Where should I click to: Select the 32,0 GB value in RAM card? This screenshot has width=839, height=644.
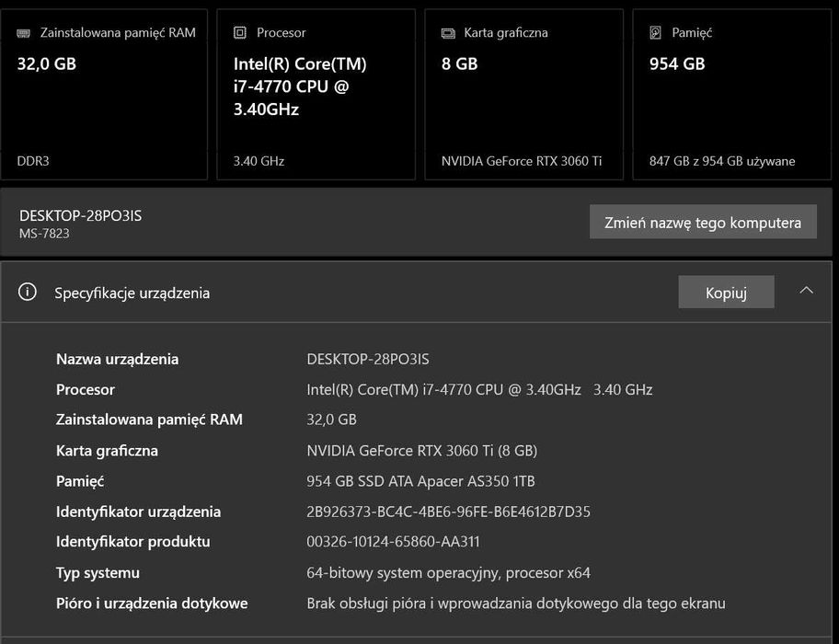click(47, 64)
